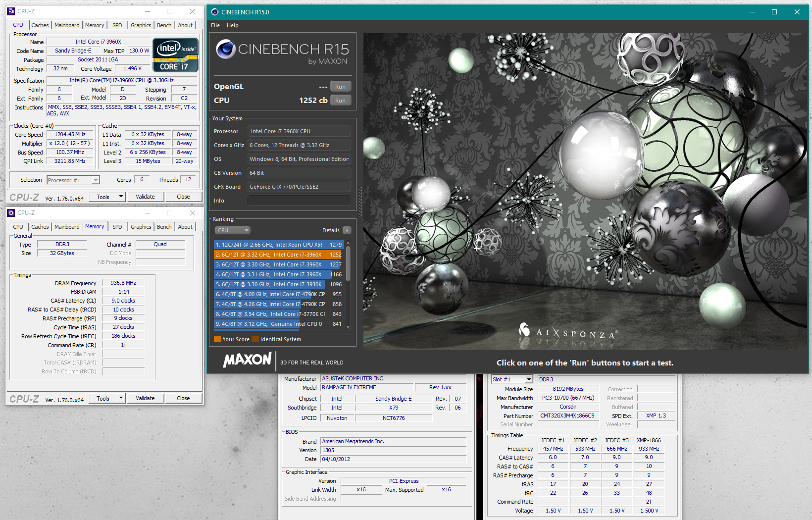812x520 pixels.
Task: Select ranking entry 5 i7-3930K 1096
Action: (279, 284)
